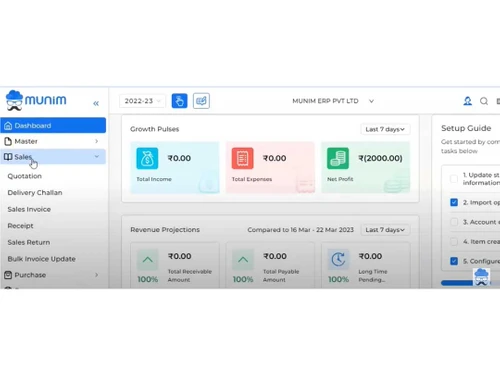
Task: Open Receipt under Sales
Action: point(20,226)
